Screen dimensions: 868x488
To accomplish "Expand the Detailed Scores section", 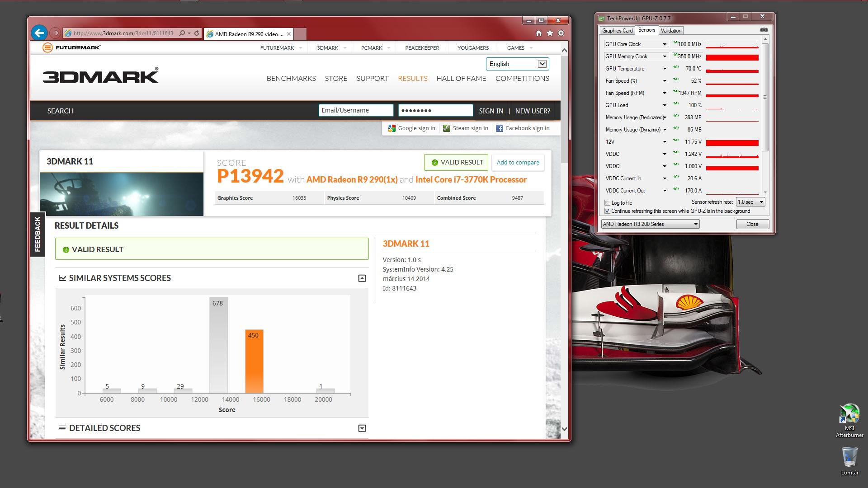I will tap(362, 428).
